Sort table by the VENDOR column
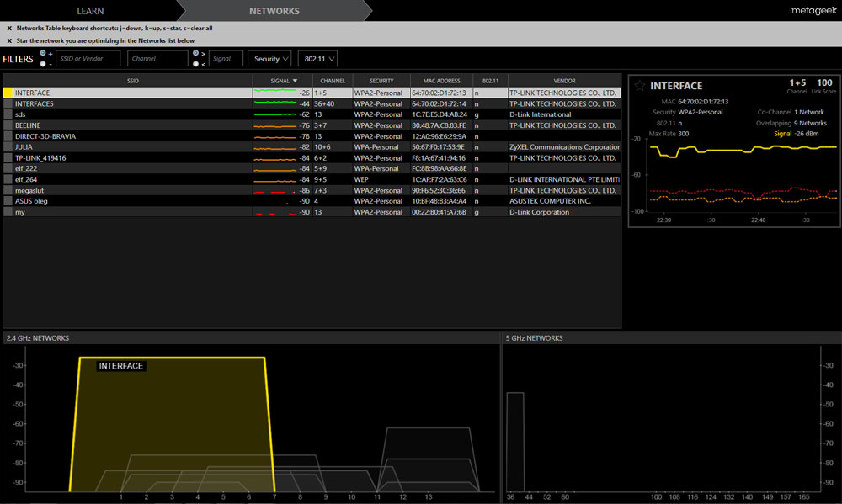Image resolution: width=842 pixels, height=504 pixels. coord(564,81)
